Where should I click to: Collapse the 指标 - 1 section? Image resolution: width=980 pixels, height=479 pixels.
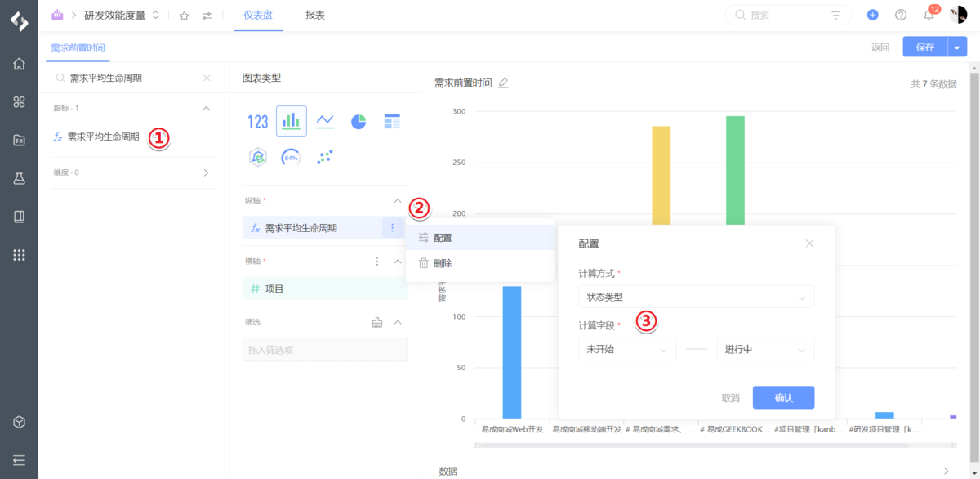(x=206, y=108)
